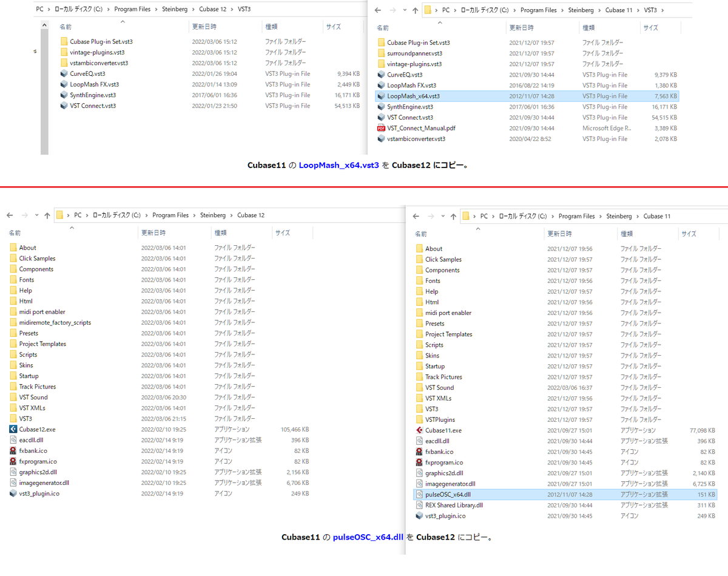This screenshot has width=728, height=576.
Task: Expand chevron after PC in Cubase 11 main folder breadcrumb
Action: tap(493, 216)
